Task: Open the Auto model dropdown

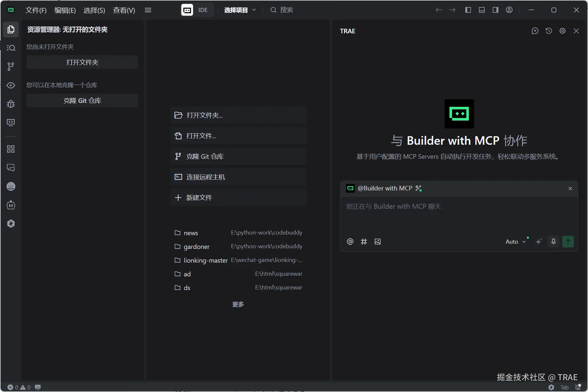Action: pyautogui.click(x=515, y=242)
